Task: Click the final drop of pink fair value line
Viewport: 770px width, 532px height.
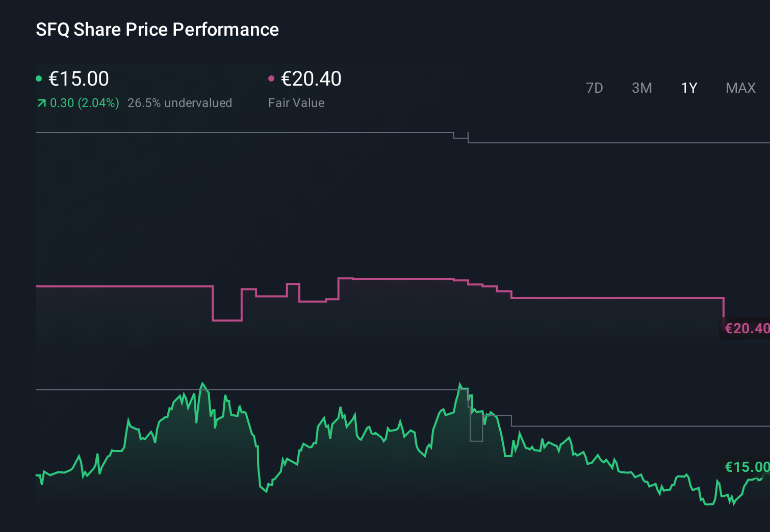Action: [724, 307]
